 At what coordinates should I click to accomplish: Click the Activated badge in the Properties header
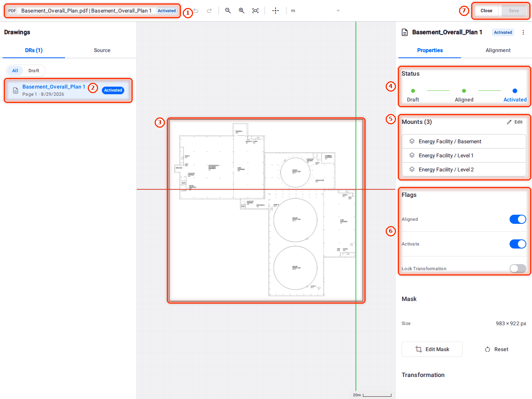(503, 32)
